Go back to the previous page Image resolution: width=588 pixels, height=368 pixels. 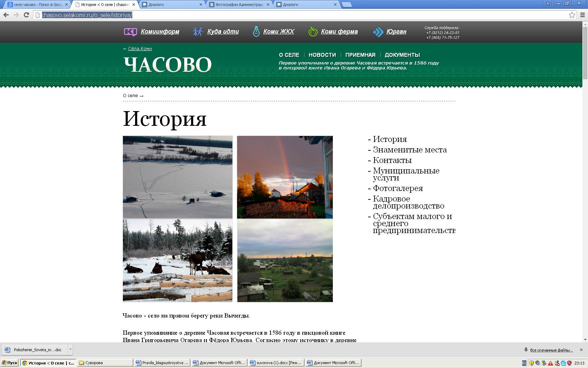point(6,15)
